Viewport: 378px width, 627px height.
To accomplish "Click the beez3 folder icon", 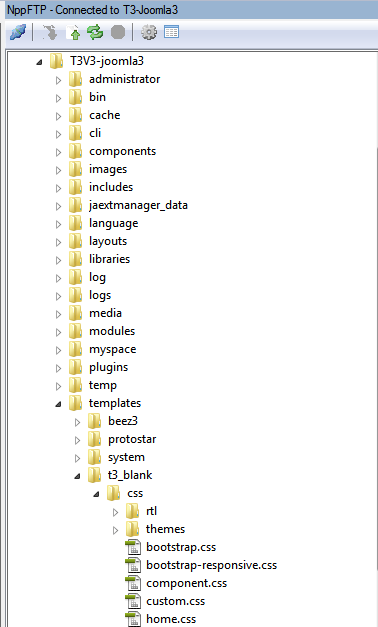I will pos(94,421).
